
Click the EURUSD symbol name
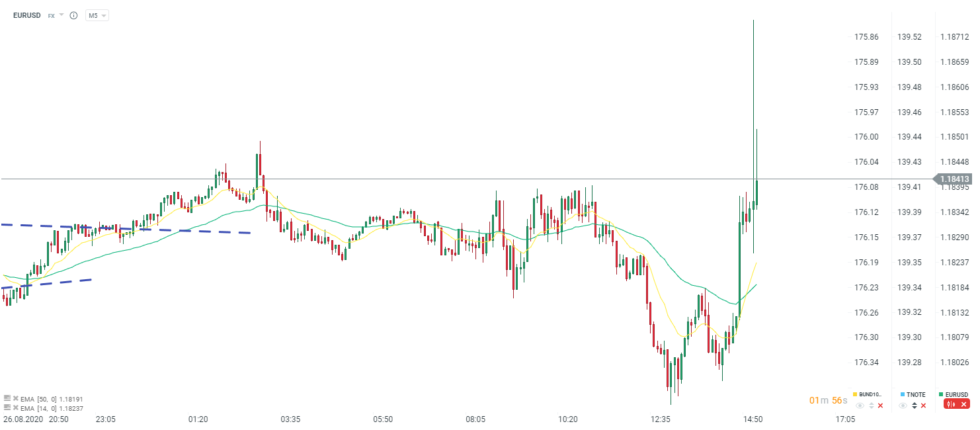pos(27,15)
